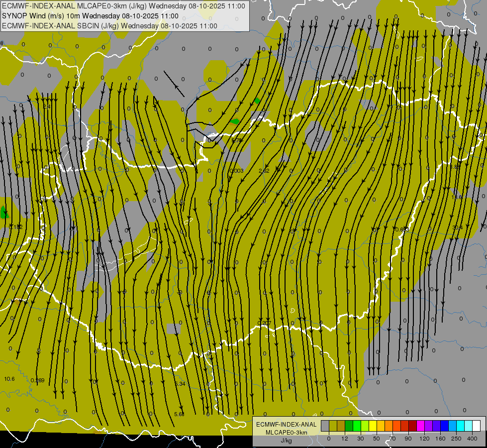Click the map value '0.207'
Image resolution: width=487 pixels, height=448 pixels.
point(264,323)
